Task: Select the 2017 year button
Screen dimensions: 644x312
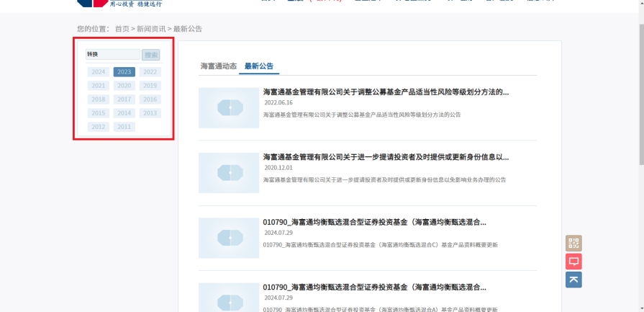Action: click(x=124, y=99)
